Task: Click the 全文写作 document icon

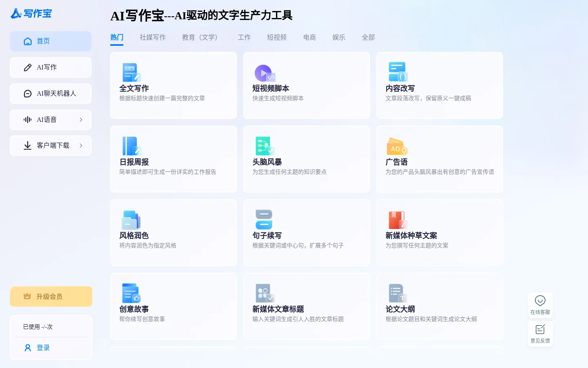Action: [x=131, y=73]
